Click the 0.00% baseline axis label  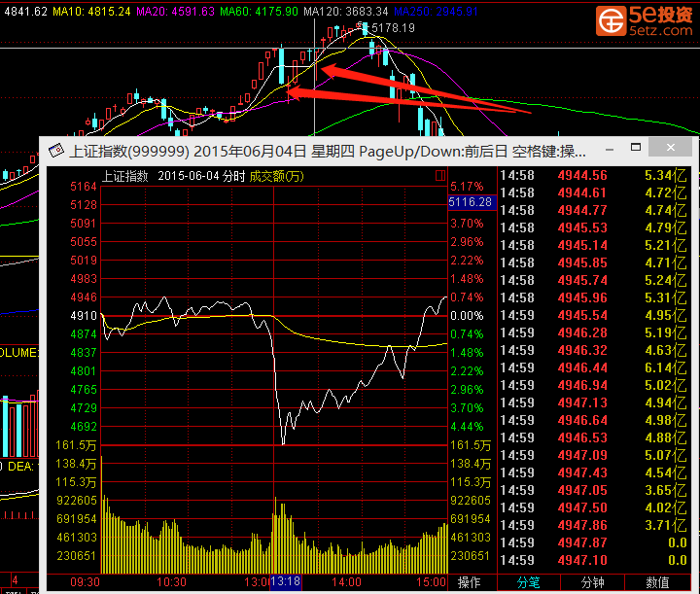tap(467, 316)
